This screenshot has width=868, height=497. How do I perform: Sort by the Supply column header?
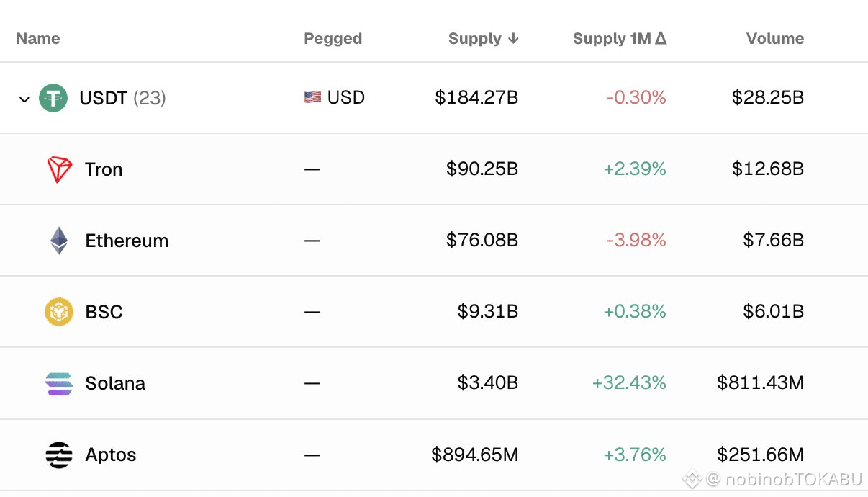click(x=475, y=39)
